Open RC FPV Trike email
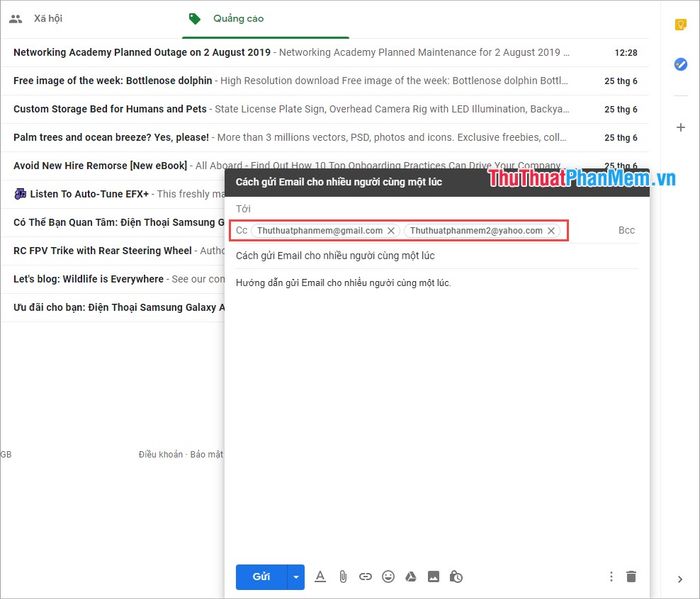The height and width of the screenshot is (599, 700). pos(114,251)
